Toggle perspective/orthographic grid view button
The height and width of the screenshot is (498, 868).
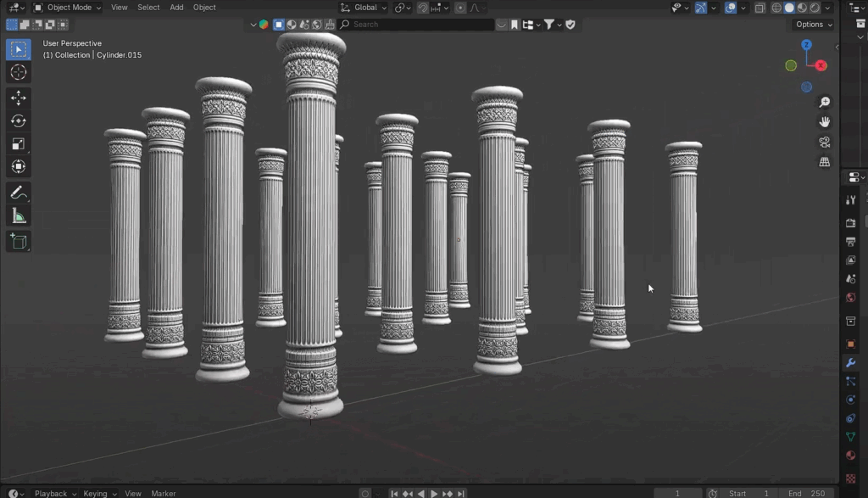tap(825, 162)
